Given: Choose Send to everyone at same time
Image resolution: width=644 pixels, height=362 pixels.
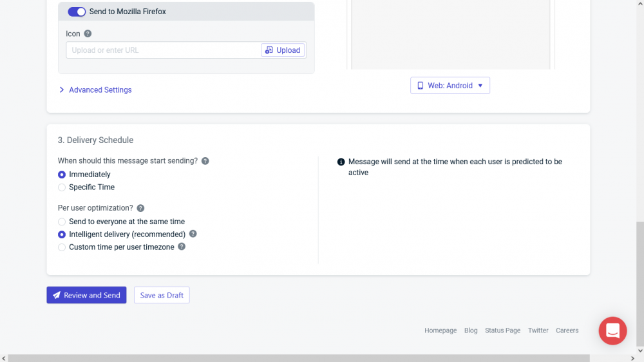Looking at the screenshot, I should click(x=62, y=222).
